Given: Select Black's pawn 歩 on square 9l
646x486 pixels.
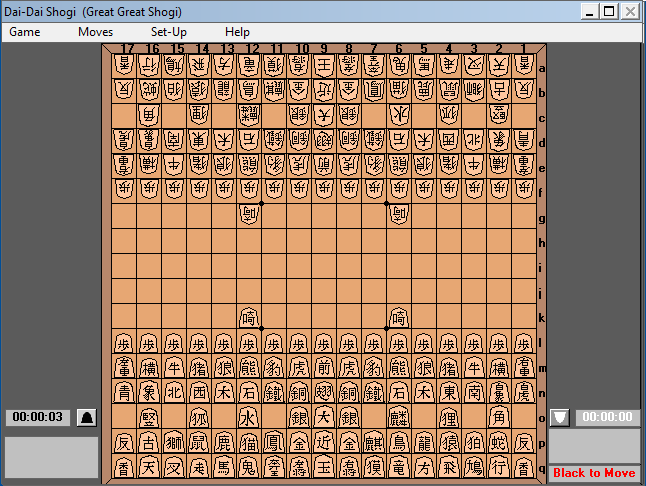Looking at the screenshot, I should [x=324, y=343].
